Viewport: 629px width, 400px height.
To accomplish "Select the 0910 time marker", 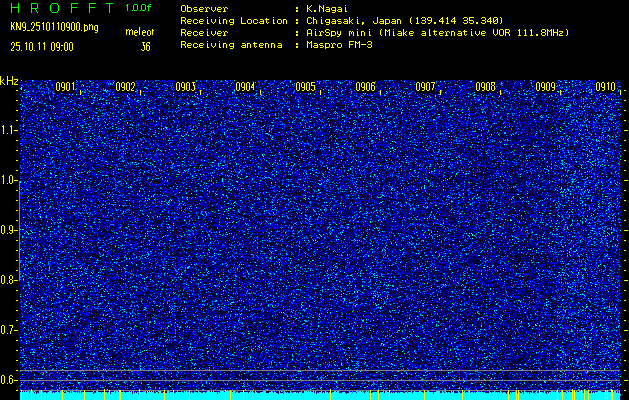I will [605, 87].
